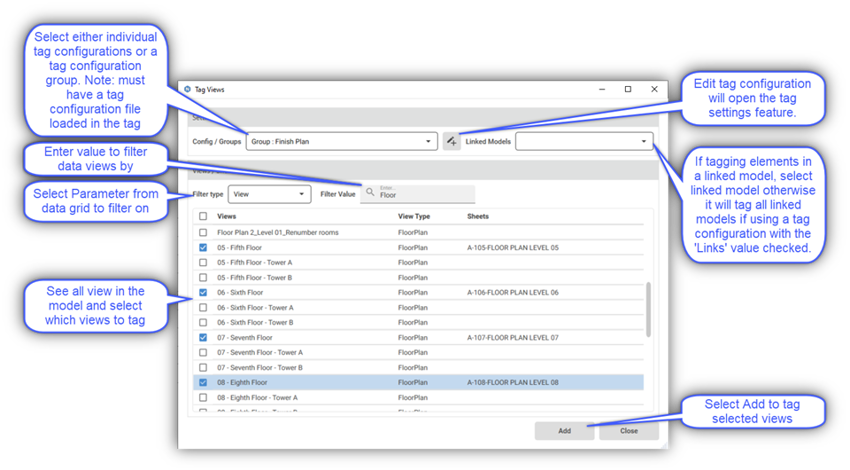The image size is (850, 470).
Task: Click the search magnifier in Filter Value
Action: click(x=370, y=192)
